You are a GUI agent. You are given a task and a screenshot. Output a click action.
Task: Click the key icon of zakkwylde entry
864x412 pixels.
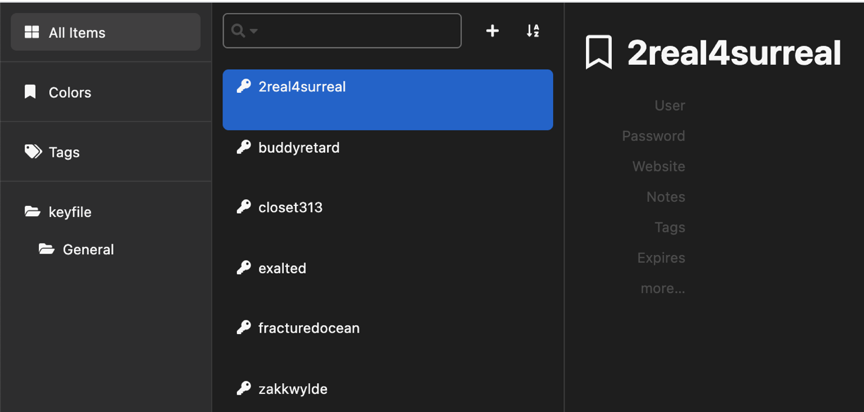244,388
